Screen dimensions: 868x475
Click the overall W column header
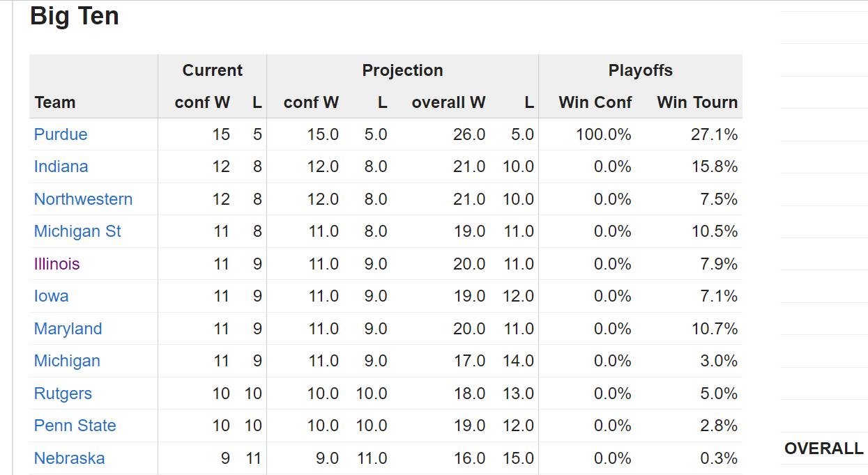(448, 102)
